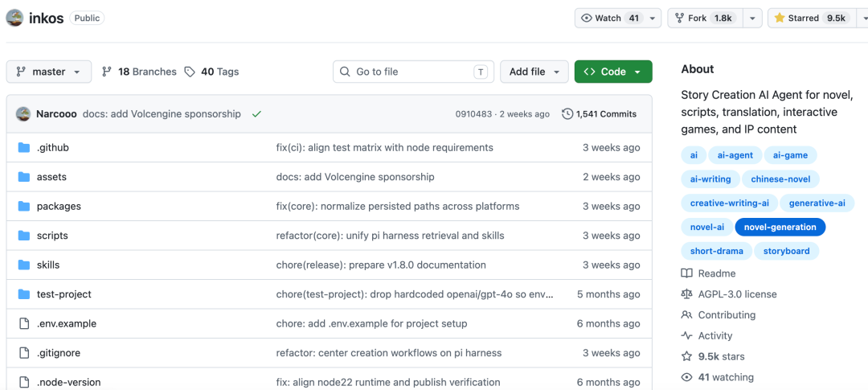Open commit 'chore(release): prepare v1.8.0 documentation'
The width and height of the screenshot is (868, 390).
[x=381, y=265]
